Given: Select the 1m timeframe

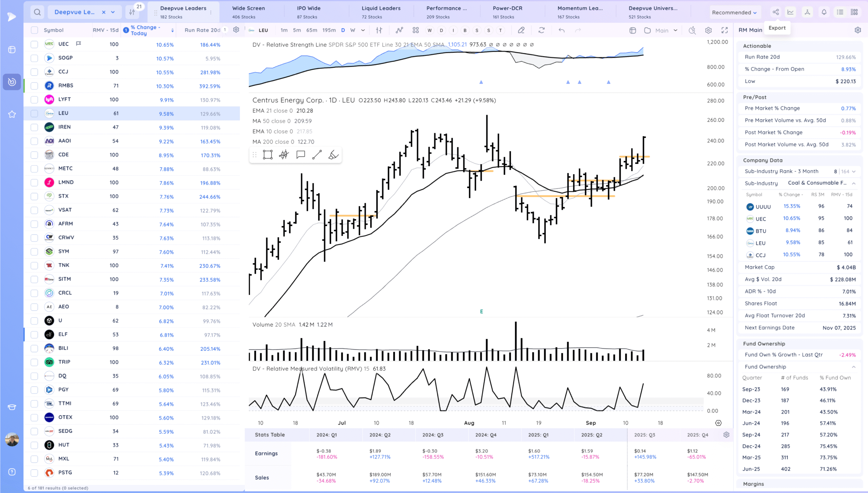Looking at the screenshot, I should pyautogui.click(x=284, y=30).
